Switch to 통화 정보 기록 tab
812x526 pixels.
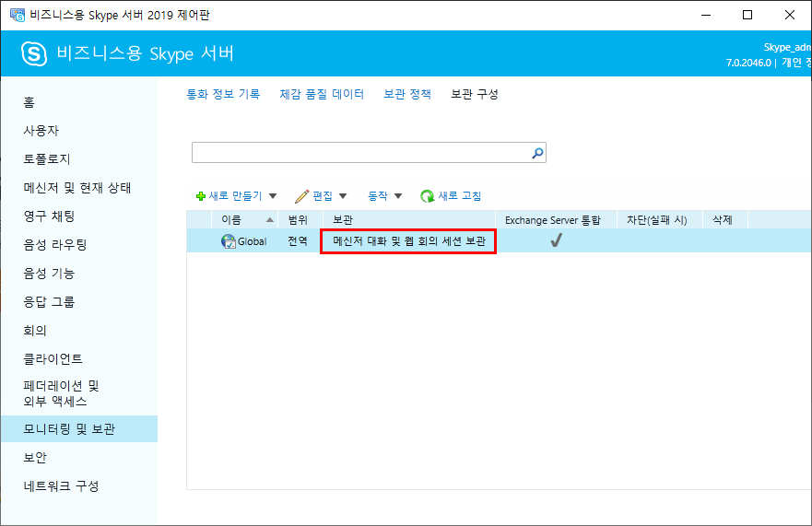223,94
